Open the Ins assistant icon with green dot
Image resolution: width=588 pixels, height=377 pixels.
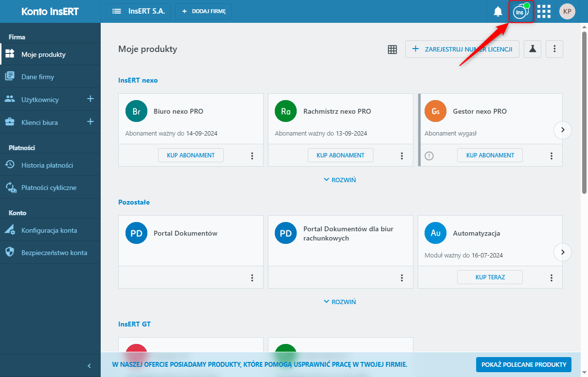[521, 12]
